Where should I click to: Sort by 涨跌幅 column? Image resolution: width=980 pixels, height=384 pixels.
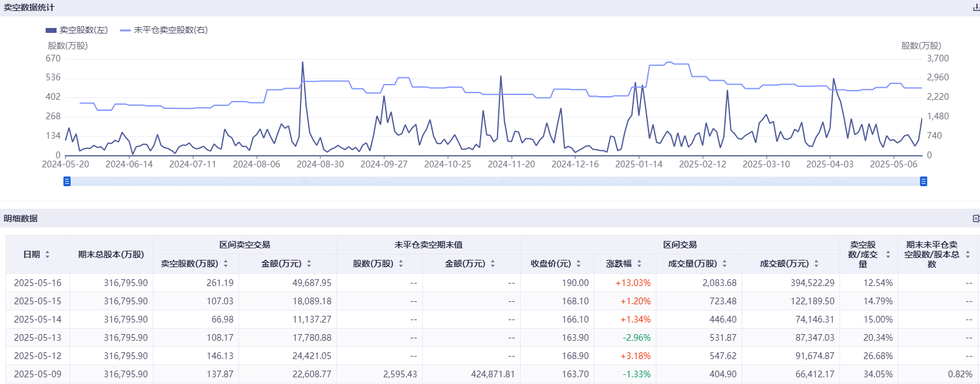point(639,264)
